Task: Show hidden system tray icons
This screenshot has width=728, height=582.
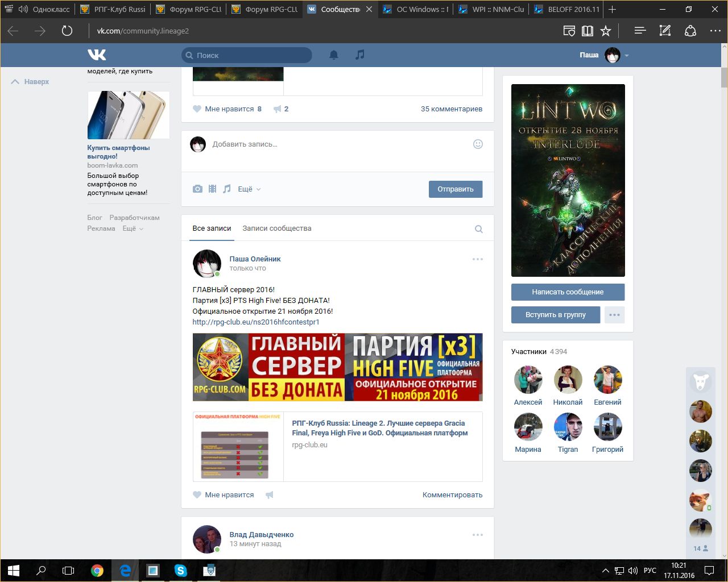Action: [606, 571]
